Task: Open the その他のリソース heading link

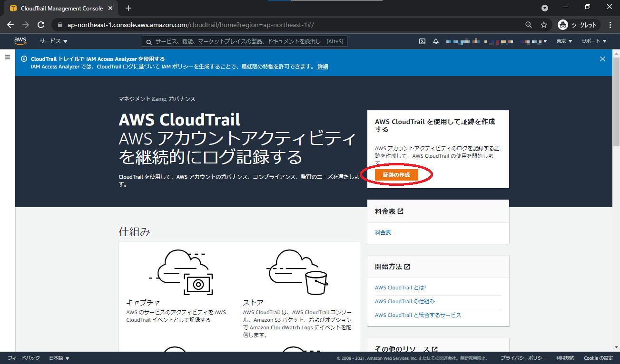Action: [x=406, y=349]
